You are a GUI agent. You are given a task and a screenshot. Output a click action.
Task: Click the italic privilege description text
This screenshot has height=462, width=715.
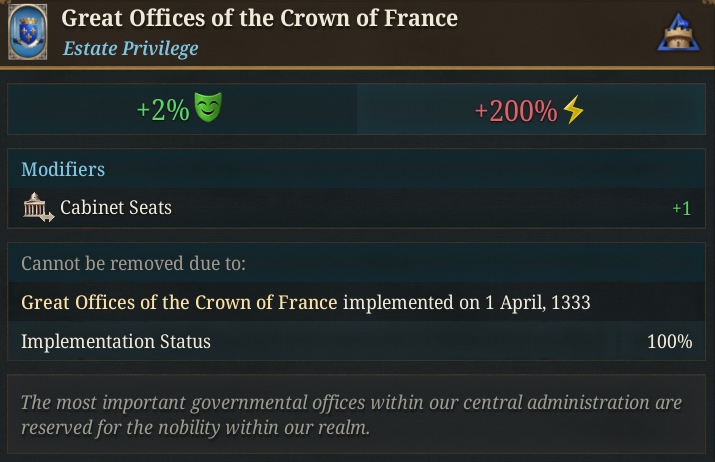351,415
